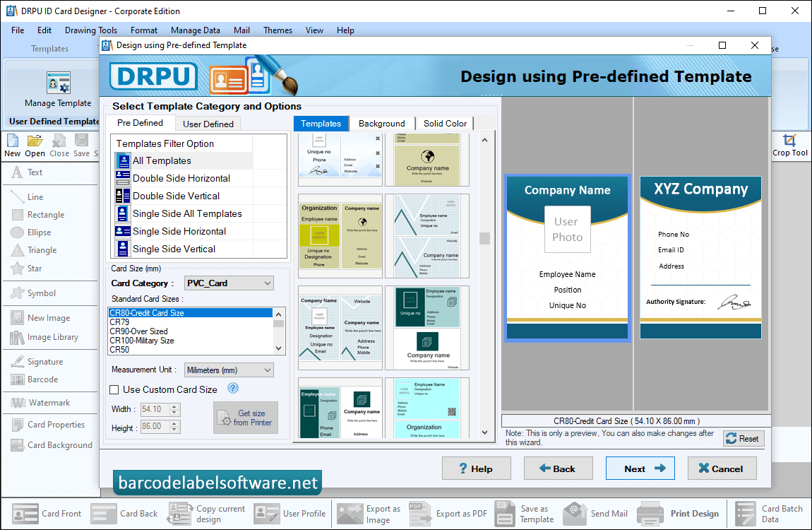The image size is (812, 530).
Task: Select the Text drawing tool
Action: [x=27, y=172]
